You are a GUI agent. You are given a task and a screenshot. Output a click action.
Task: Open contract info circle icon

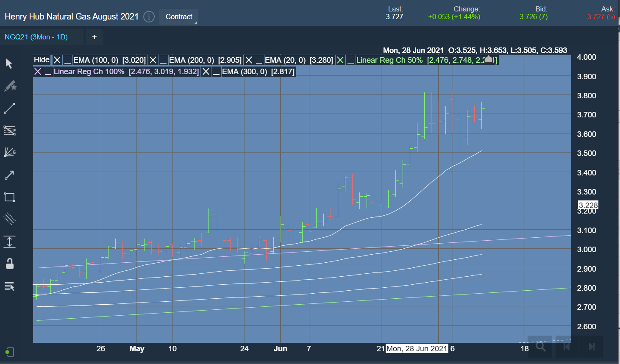(149, 17)
